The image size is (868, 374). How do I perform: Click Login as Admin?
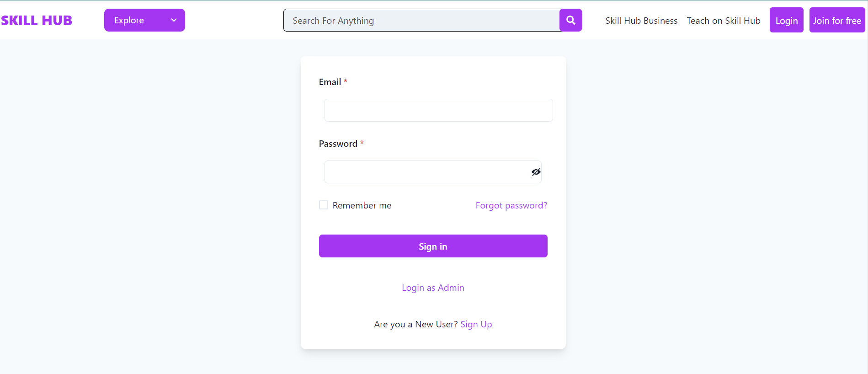432,288
